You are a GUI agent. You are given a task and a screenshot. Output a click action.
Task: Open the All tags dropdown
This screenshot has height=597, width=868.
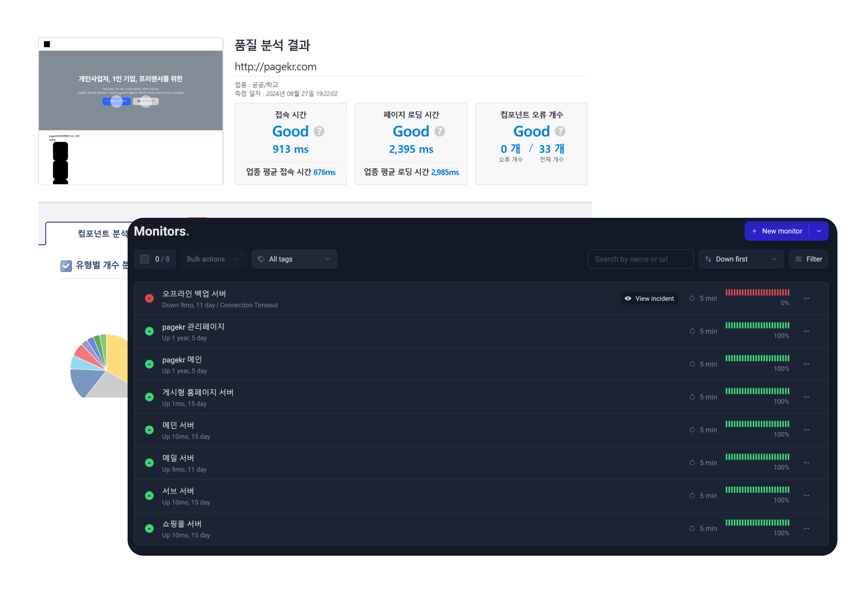click(x=294, y=259)
